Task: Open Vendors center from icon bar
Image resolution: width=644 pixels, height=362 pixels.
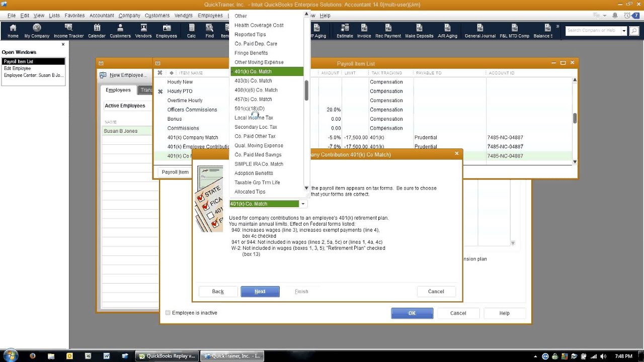Action: tap(143, 31)
